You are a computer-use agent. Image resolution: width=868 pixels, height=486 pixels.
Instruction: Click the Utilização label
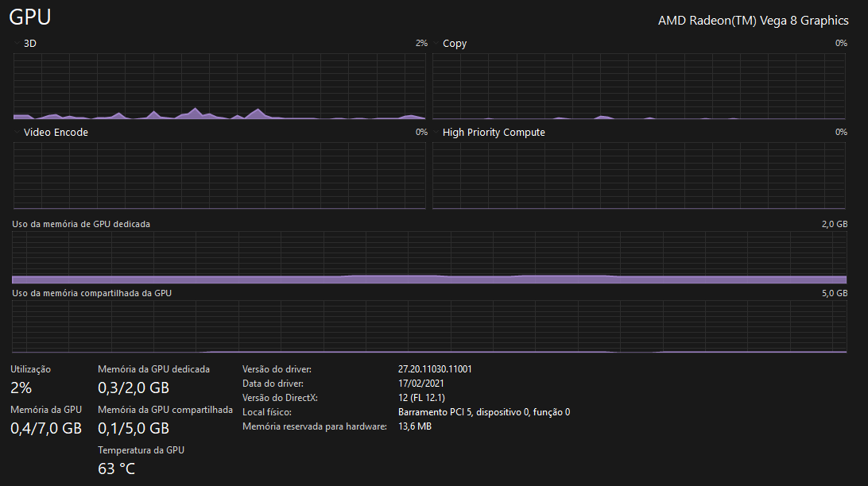(x=30, y=369)
